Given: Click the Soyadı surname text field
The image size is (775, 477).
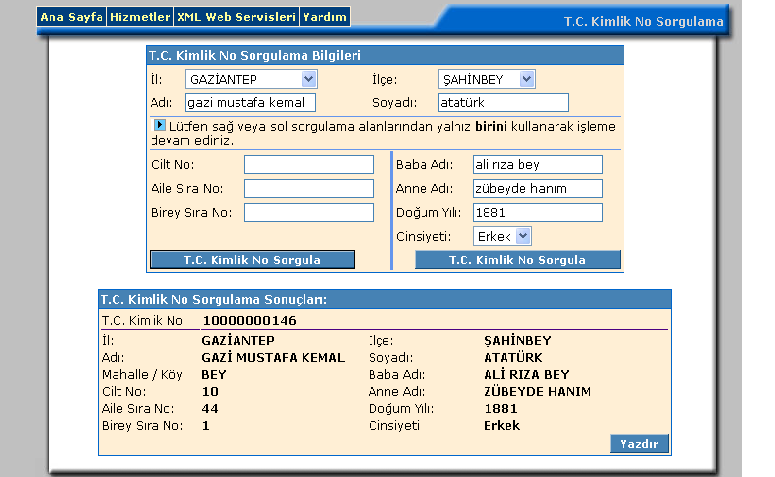Looking at the screenshot, I should point(503,102).
